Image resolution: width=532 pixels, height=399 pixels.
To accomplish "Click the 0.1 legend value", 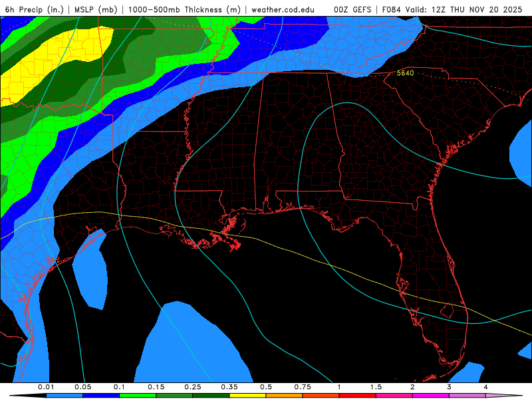I will click(x=119, y=387).
